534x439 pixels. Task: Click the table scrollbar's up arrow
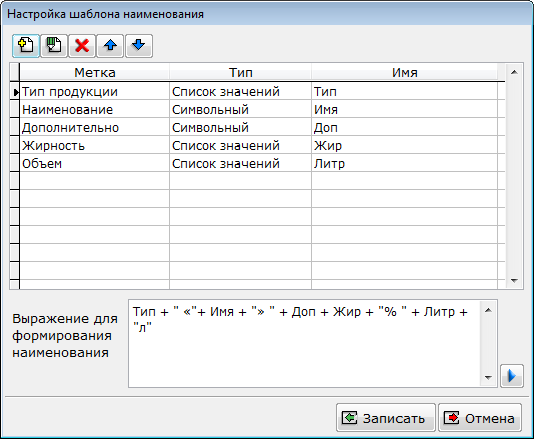tap(514, 72)
